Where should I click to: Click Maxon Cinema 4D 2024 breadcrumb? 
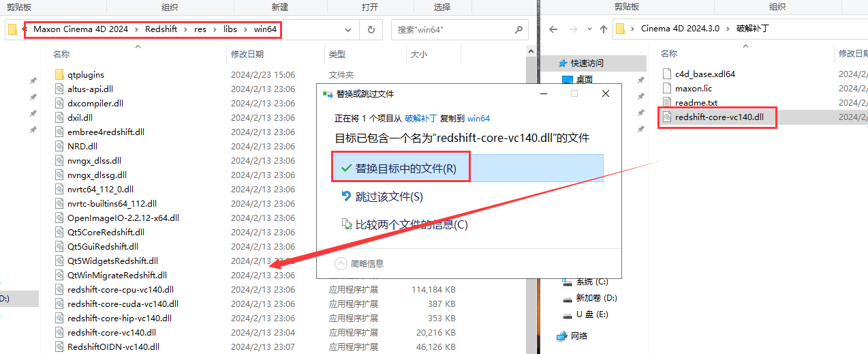[80, 29]
